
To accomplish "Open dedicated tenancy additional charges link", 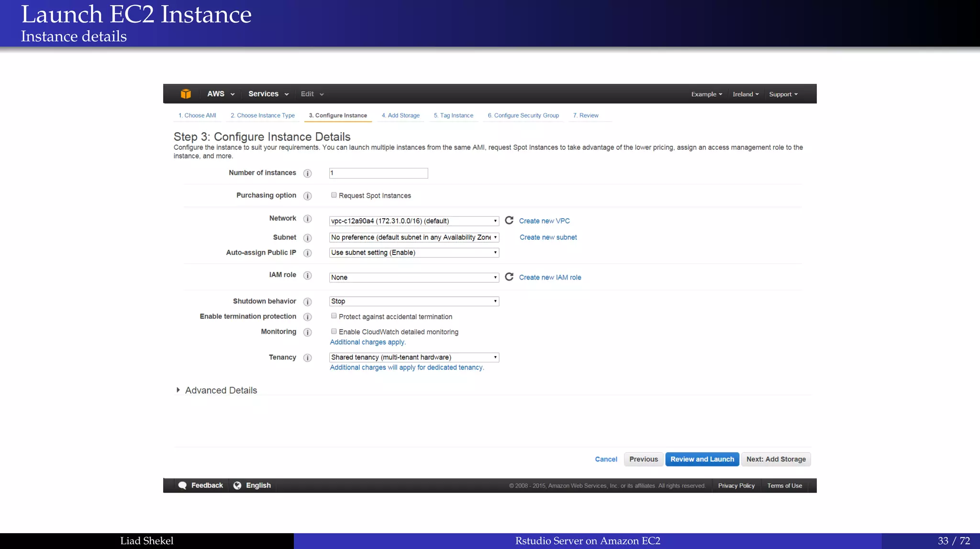I will click(407, 367).
